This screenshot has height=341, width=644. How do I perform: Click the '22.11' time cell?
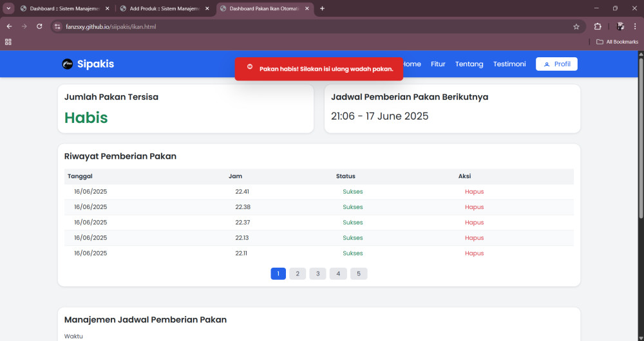(241, 253)
